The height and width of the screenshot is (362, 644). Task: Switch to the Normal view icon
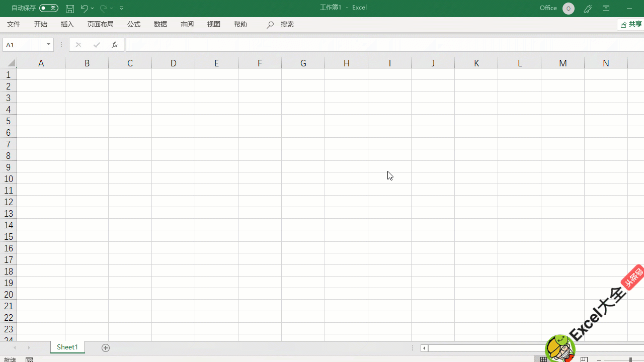click(x=544, y=359)
